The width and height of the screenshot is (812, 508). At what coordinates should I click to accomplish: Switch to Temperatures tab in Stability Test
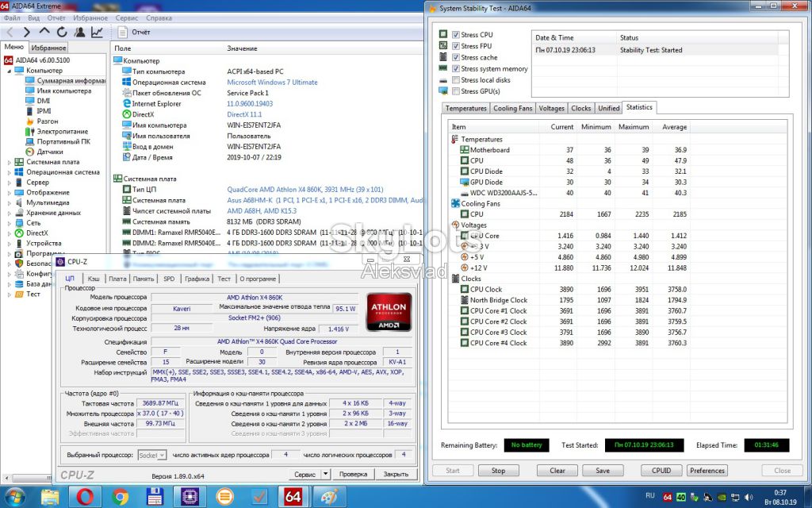click(x=465, y=108)
